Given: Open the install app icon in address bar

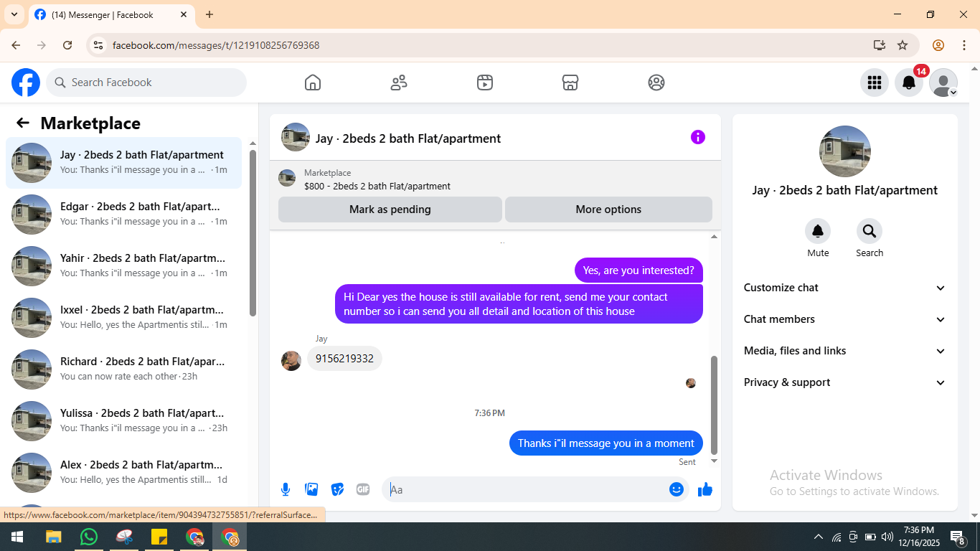Looking at the screenshot, I should (880, 45).
